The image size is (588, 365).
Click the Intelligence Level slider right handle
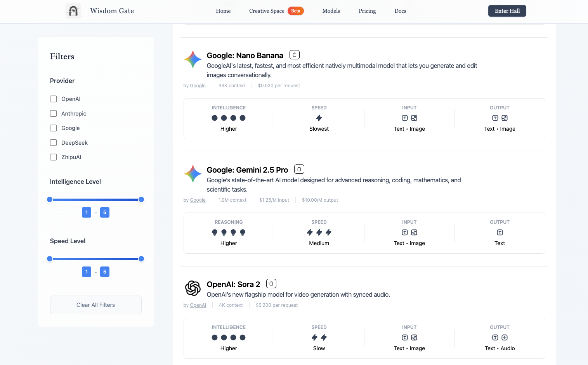[x=141, y=199]
